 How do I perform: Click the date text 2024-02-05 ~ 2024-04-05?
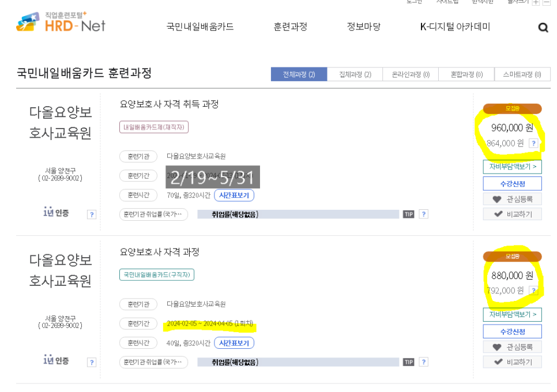(x=200, y=323)
